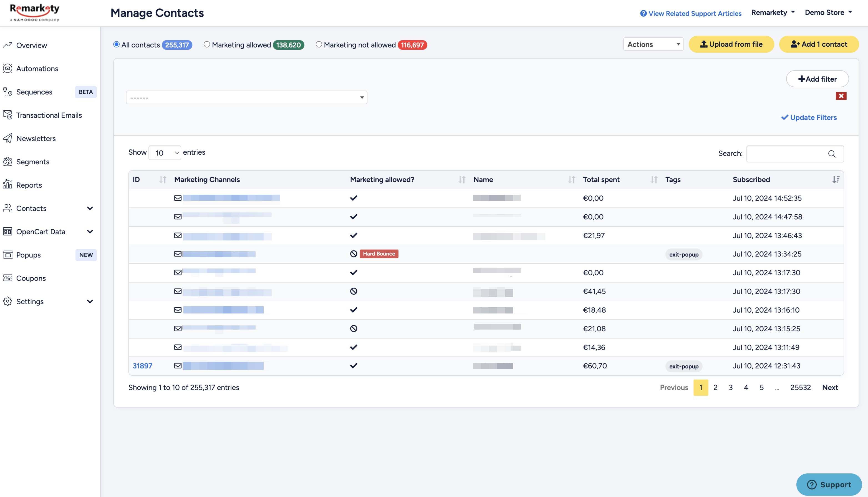
Task: Click the 255,317 contacts count badge
Action: point(177,45)
